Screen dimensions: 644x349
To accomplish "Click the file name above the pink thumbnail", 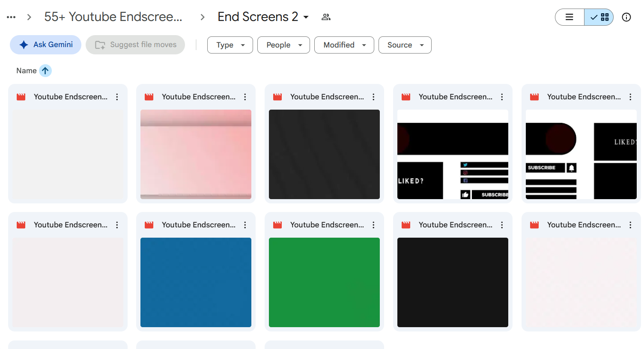I will tap(199, 97).
